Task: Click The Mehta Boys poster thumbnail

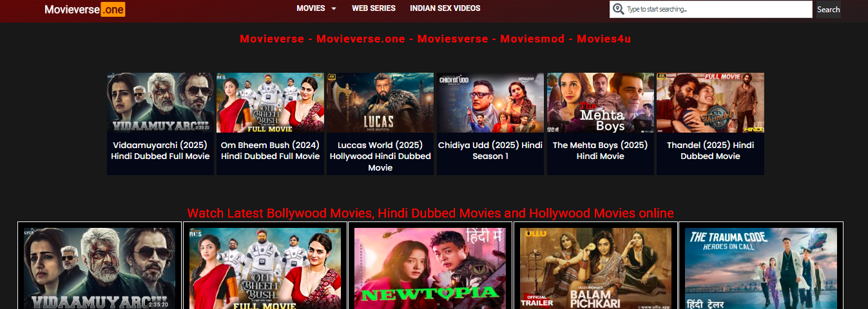Action: (x=600, y=103)
